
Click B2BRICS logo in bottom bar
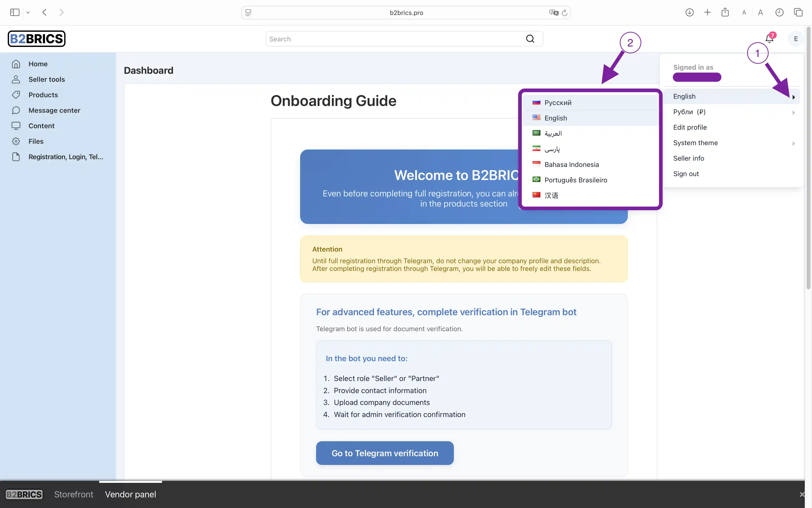pyautogui.click(x=24, y=494)
